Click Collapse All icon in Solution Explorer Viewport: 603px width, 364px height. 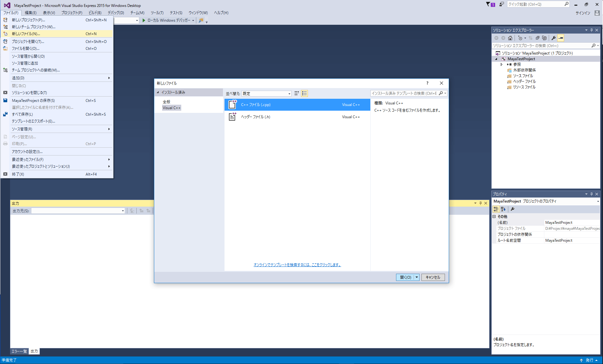537,38
